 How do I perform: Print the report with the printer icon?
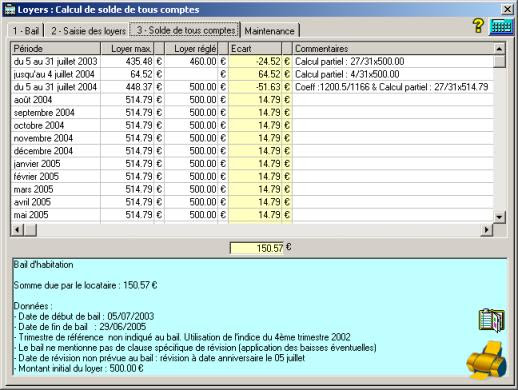click(x=487, y=360)
